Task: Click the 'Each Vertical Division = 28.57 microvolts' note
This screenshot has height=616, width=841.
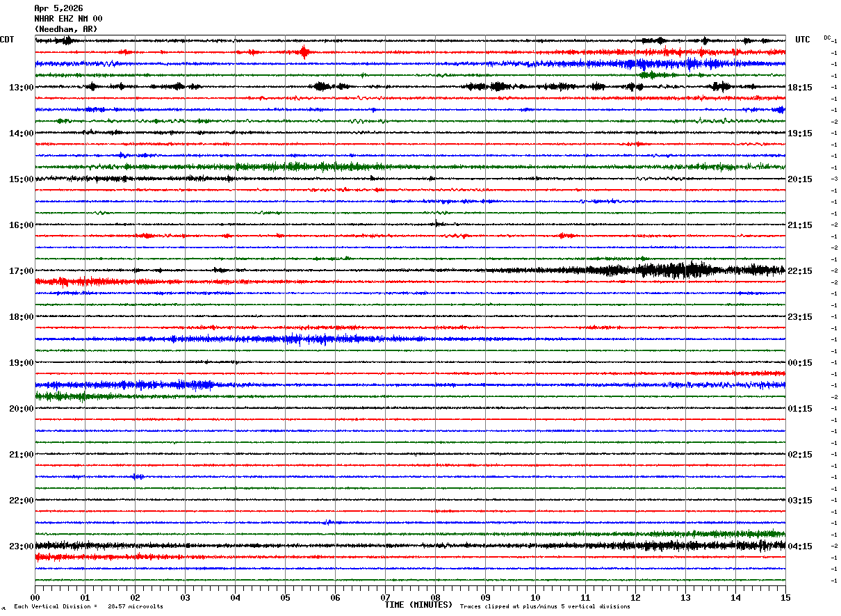Action: pos(88,607)
